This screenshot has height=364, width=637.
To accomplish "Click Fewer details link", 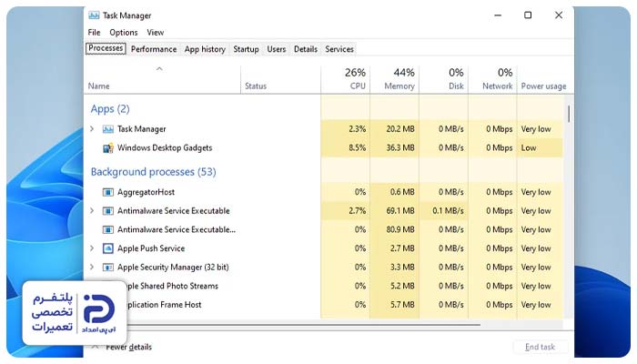I will (x=129, y=347).
